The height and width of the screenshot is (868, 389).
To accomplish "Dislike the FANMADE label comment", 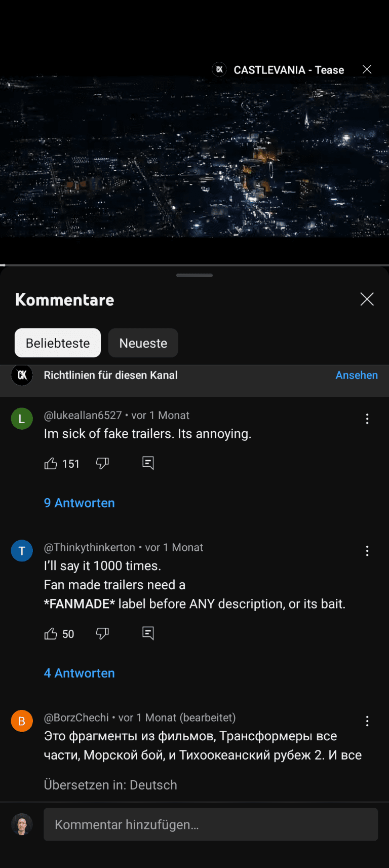I will click(102, 634).
